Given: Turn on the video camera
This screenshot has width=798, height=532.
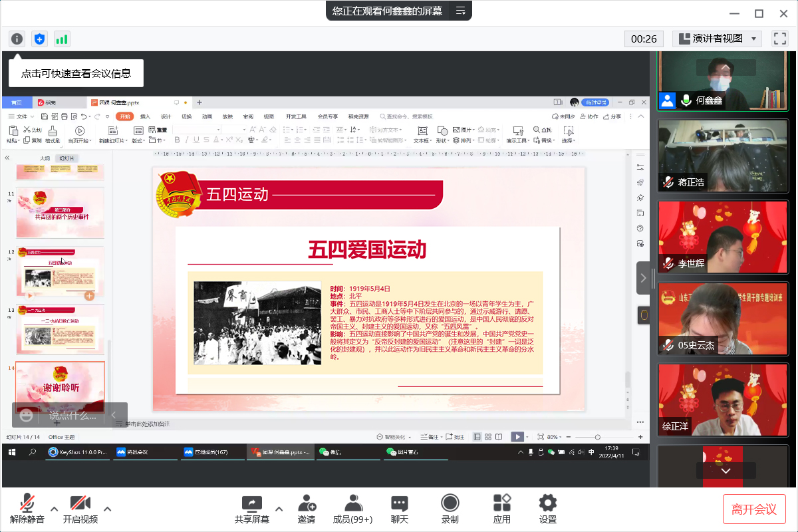Looking at the screenshot, I should [x=80, y=509].
